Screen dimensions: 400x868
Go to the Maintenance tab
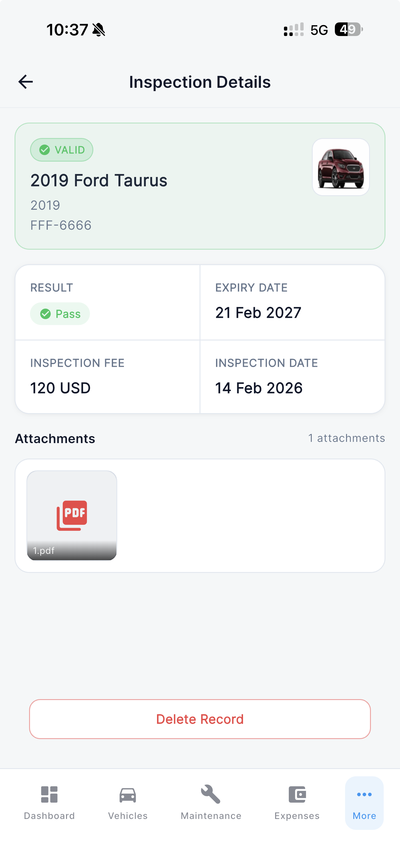coord(211,803)
